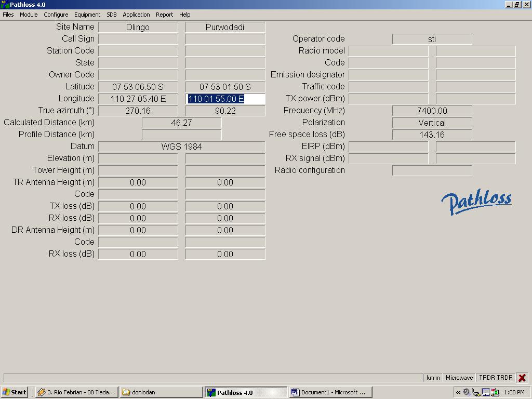Click the Pathloss 4.0 taskbar button

click(246, 392)
